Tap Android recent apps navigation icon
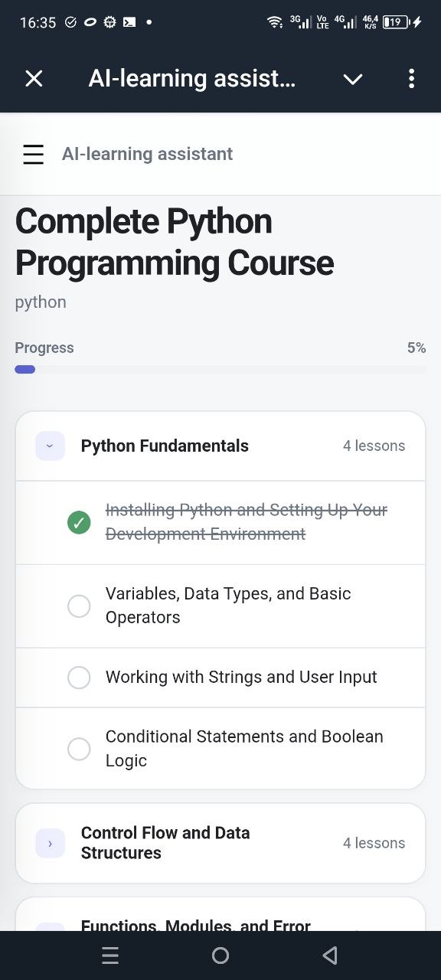The width and height of the screenshot is (441, 980). click(x=110, y=955)
